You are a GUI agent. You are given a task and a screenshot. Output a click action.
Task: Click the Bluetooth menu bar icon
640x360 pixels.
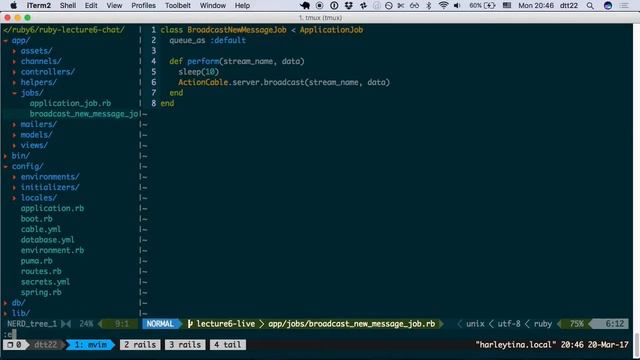click(429, 5)
